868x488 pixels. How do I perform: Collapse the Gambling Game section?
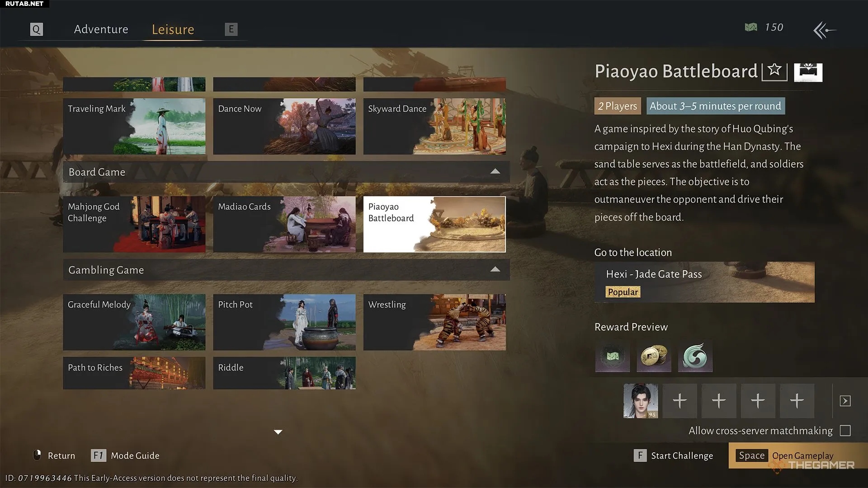(x=495, y=270)
